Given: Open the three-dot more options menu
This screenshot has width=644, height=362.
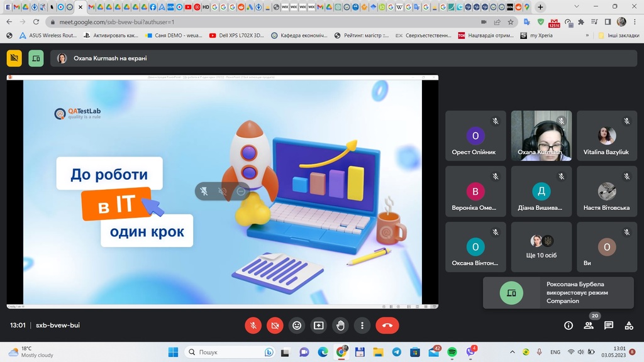Looking at the screenshot, I should 362,326.
